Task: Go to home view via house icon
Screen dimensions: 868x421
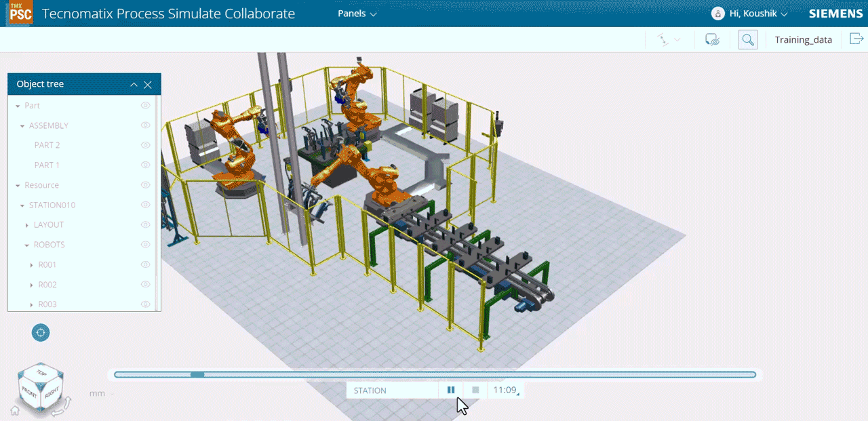Action: point(15,410)
